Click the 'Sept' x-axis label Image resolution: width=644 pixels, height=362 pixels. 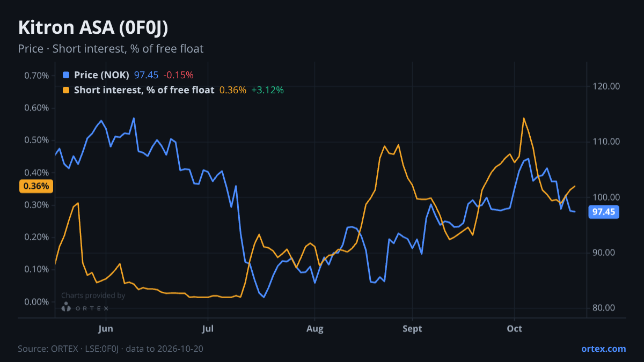coord(412,329)
